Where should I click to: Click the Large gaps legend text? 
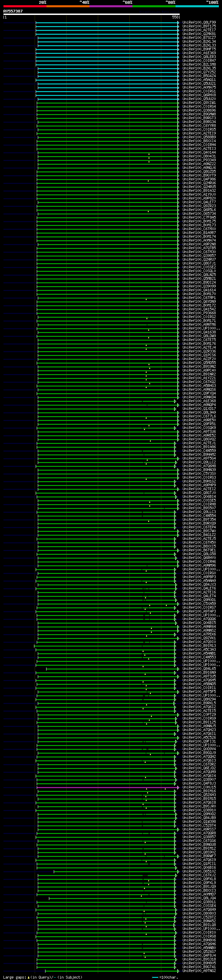coord(43,977)
